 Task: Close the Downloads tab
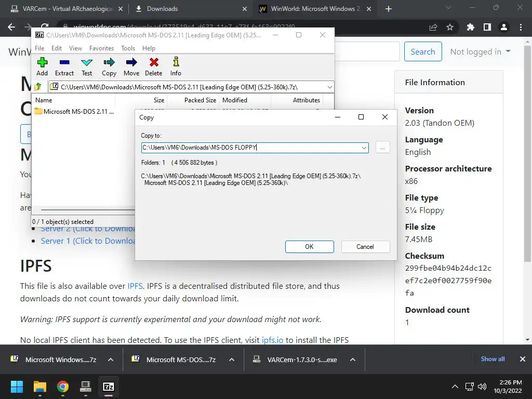245,9
